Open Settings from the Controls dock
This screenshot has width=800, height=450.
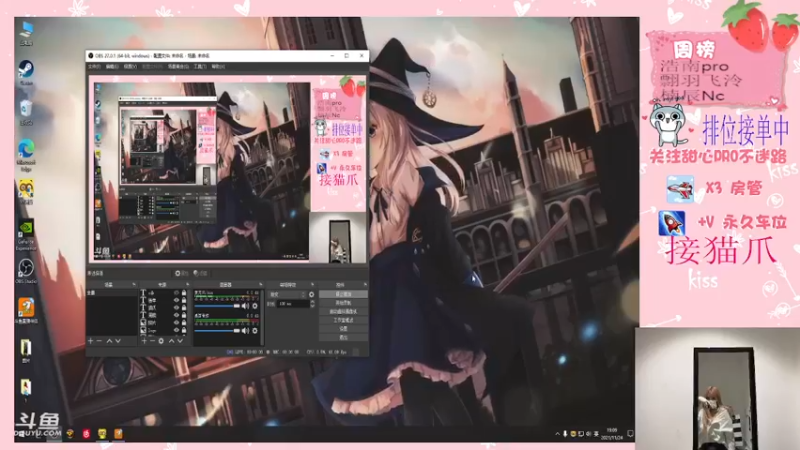pyautogui.click(x=343, y=329)
